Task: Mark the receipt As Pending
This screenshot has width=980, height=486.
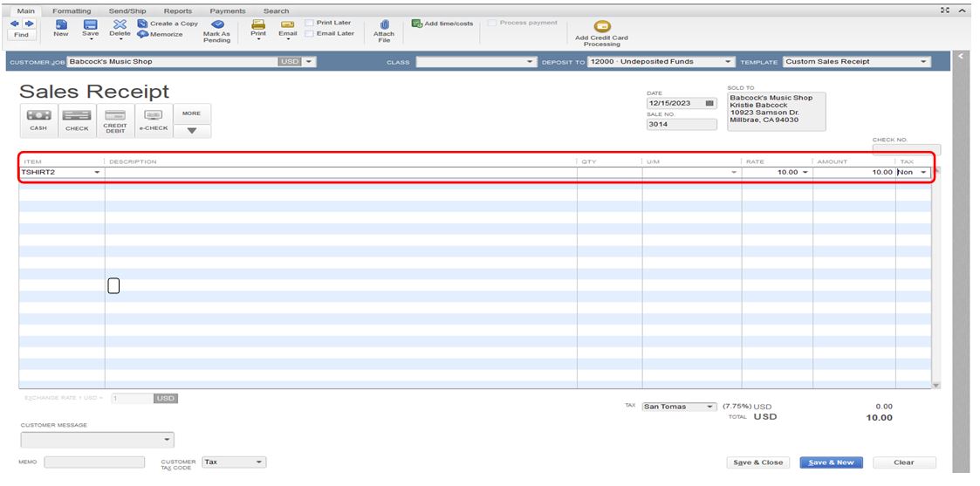Action: pos(217,32)
